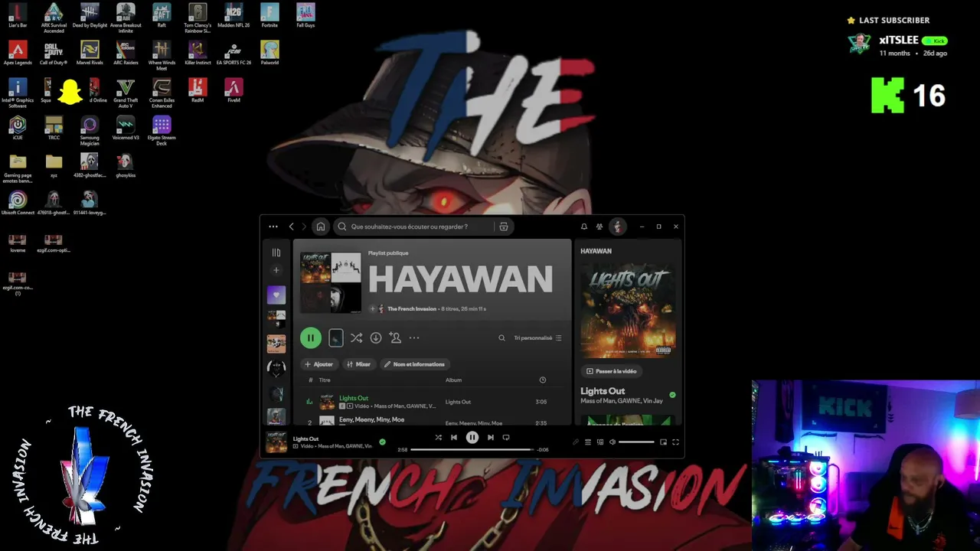Click the FiveM desktop icon

tap(234, 90)
